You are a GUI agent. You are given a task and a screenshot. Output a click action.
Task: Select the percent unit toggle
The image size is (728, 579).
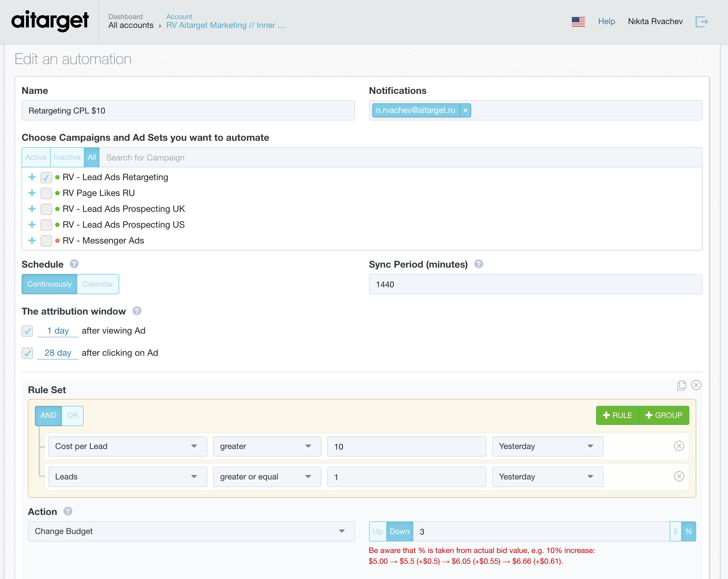pos(688,531)
